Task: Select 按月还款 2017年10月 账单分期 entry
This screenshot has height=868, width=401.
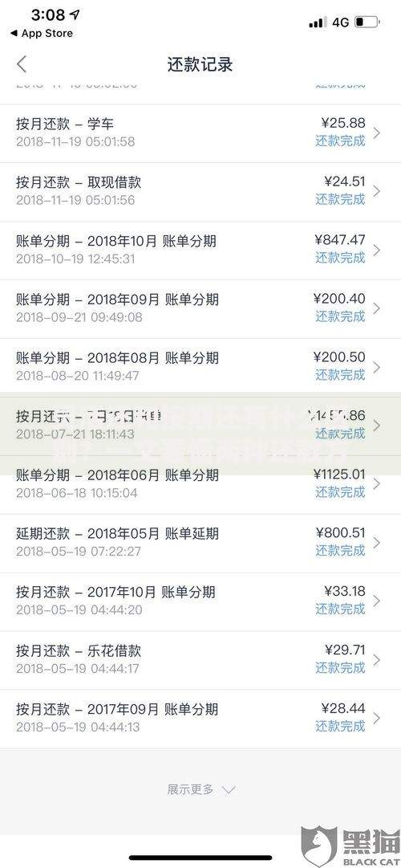Action: [x=200, y=601]
